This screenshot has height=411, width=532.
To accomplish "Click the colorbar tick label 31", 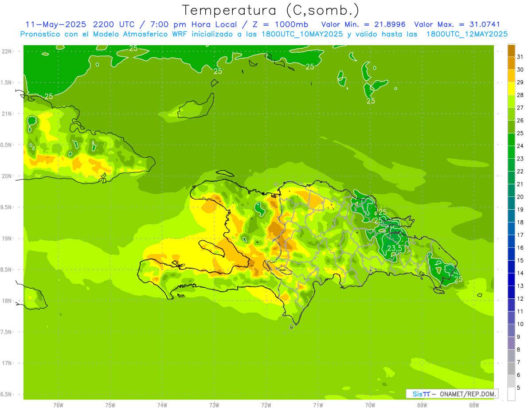I will 520,57.
